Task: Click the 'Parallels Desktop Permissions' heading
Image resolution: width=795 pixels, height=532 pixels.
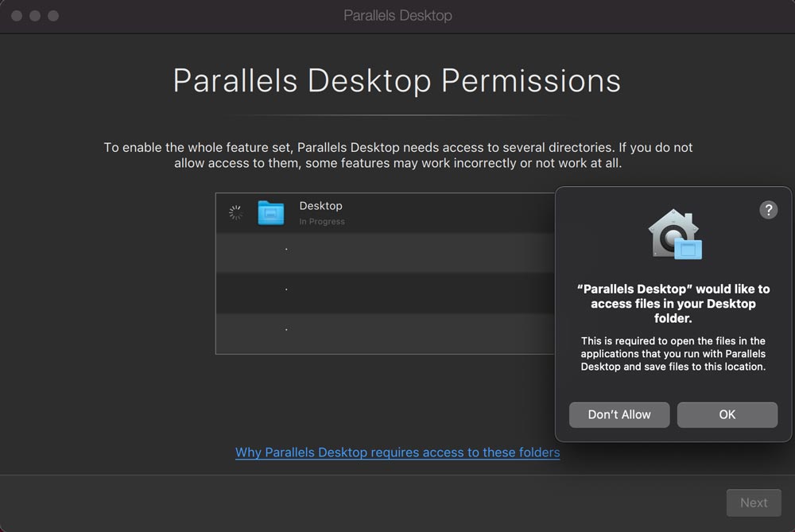Action: pyautogui.click(x=397, y=80)
